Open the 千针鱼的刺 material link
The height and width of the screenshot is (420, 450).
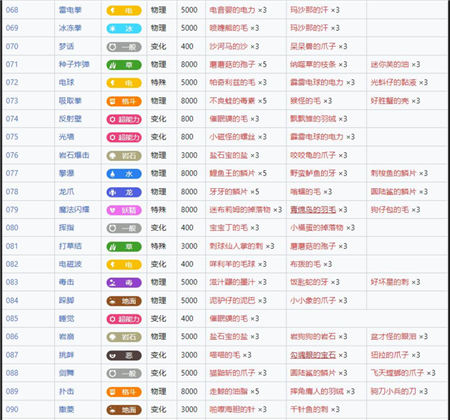pyautogui.click(x=309, y=409)
